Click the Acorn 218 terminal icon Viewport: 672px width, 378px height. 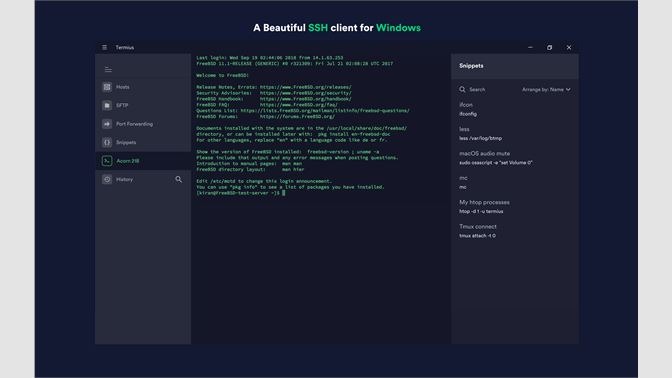pos(107,161)
